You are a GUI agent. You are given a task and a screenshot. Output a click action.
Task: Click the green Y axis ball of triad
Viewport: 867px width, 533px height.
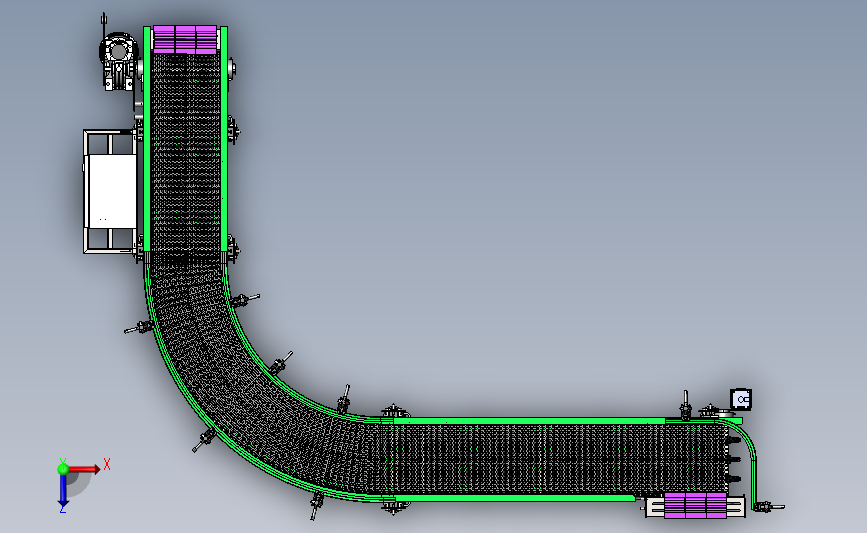(x=63, y=469)
